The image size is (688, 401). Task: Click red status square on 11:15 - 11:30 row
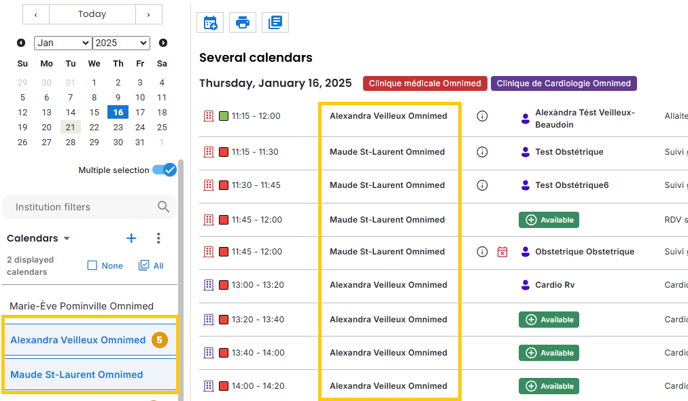click(x=224, y=152)
